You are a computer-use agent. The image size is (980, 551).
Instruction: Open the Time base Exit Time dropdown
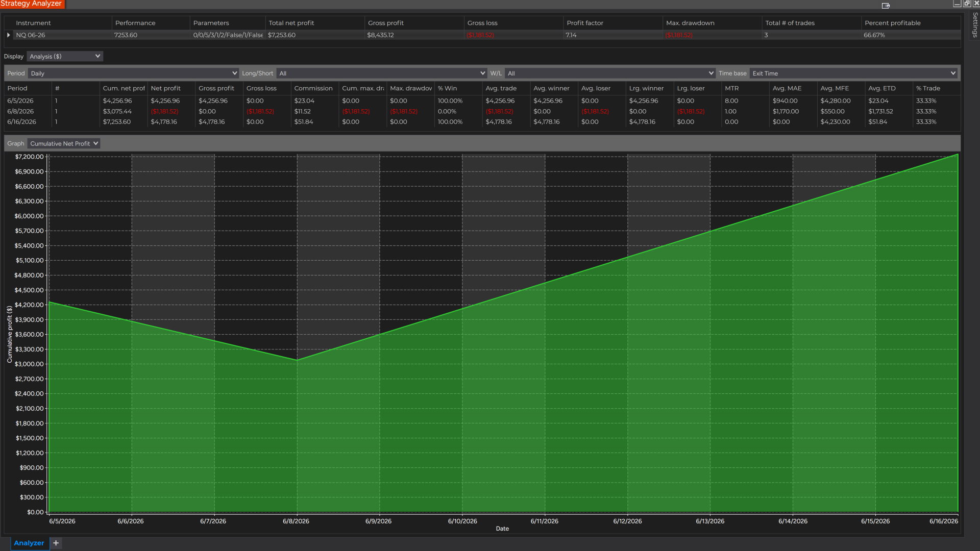tap(853, 73)
